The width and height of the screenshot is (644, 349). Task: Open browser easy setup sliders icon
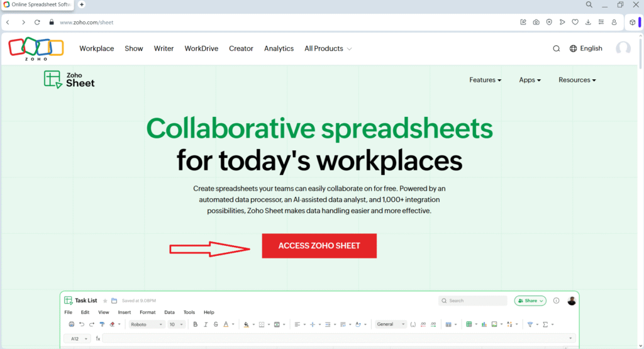tap(601, 22)
